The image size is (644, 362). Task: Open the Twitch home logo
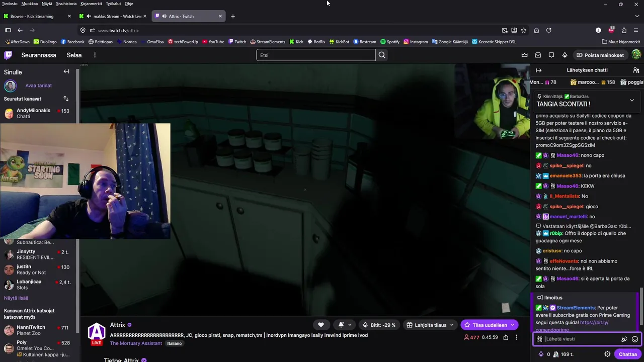[8, 55]
